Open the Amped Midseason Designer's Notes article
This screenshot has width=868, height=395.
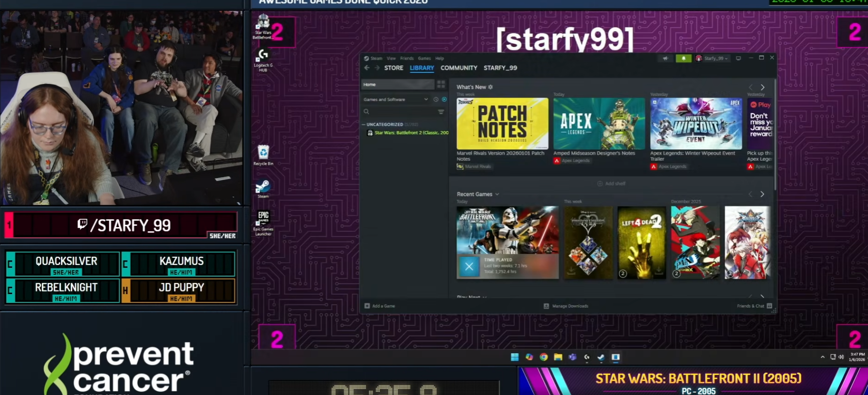[594, 153]
